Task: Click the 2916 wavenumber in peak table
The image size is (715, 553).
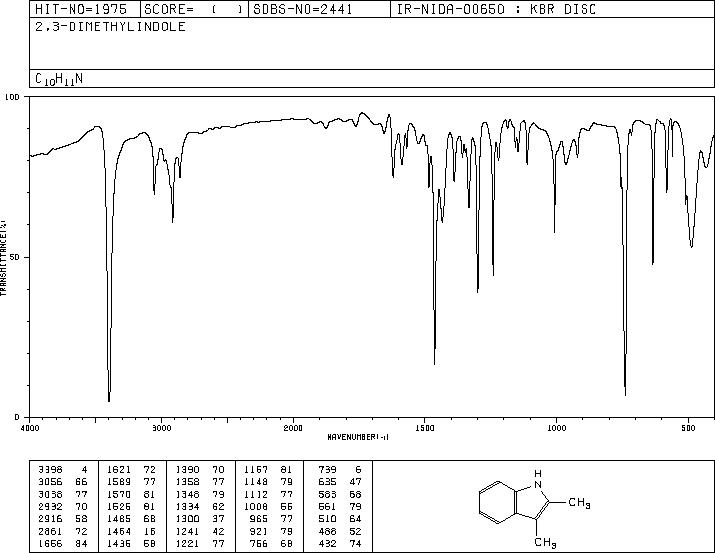Action: pos(50,519)
